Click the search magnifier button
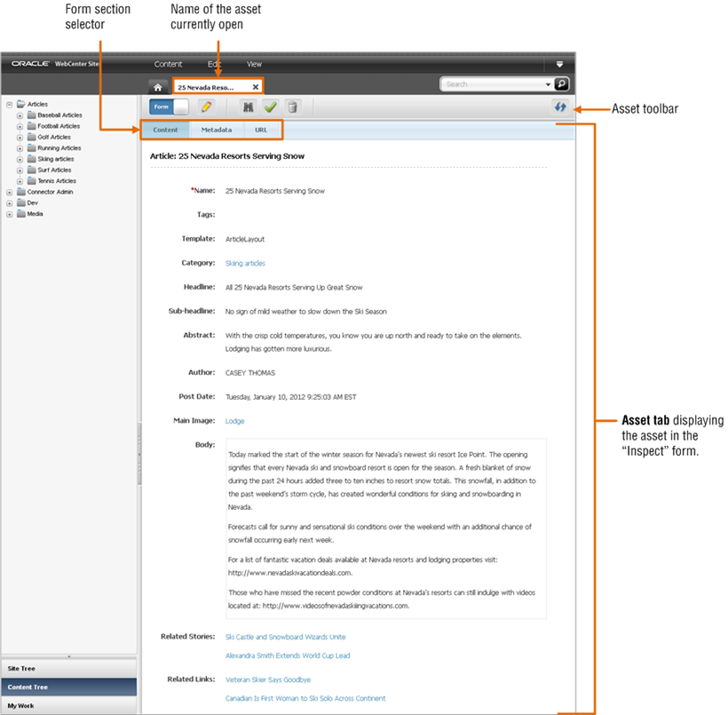 [561, 84]
